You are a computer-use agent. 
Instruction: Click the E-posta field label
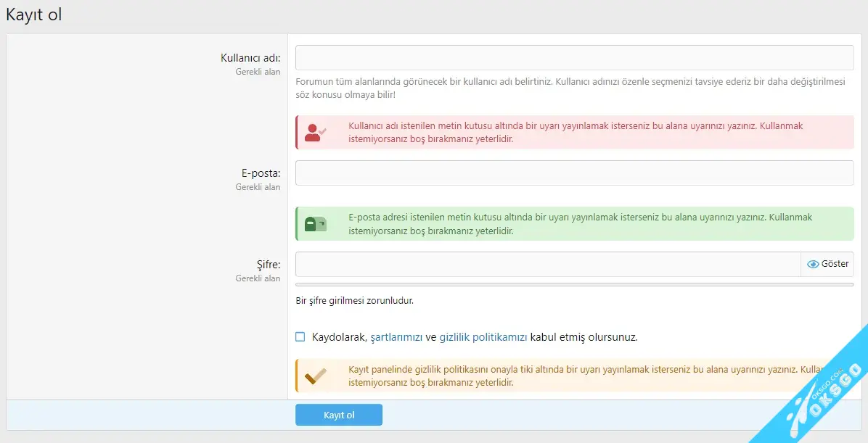pos(261,173)
